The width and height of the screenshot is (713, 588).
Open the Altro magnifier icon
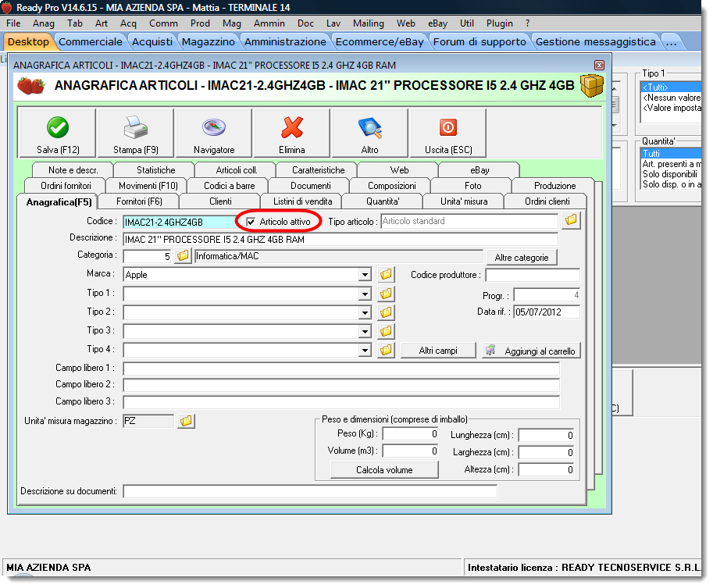click(369, 127)
